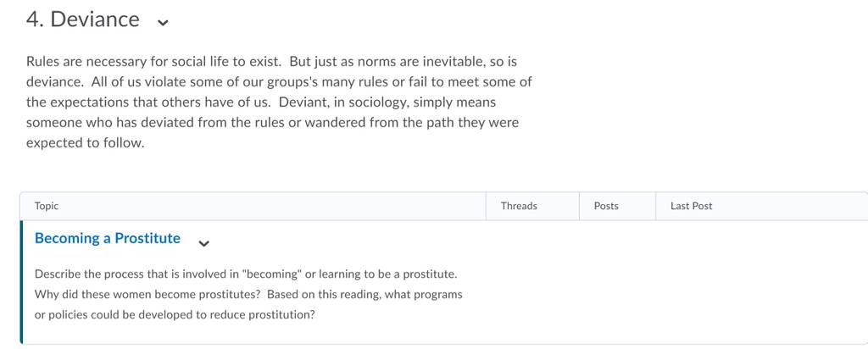Image resolution: width=868 pixels, height=349 pixels.
Task: Click the line "Why did these women become prostitutes?"
Action: [147, 294]
